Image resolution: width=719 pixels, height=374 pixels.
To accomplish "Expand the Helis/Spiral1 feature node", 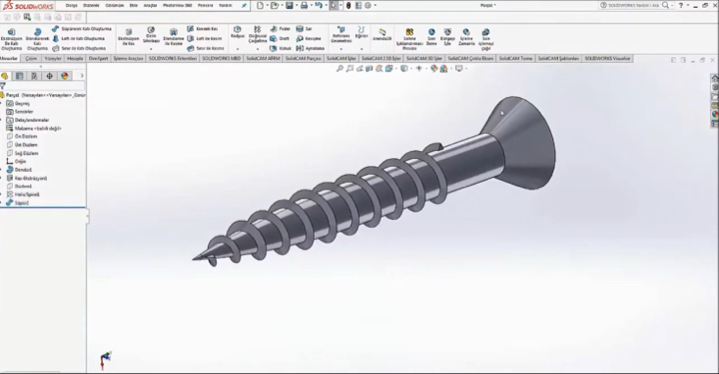I will click(x=1, y=194).
